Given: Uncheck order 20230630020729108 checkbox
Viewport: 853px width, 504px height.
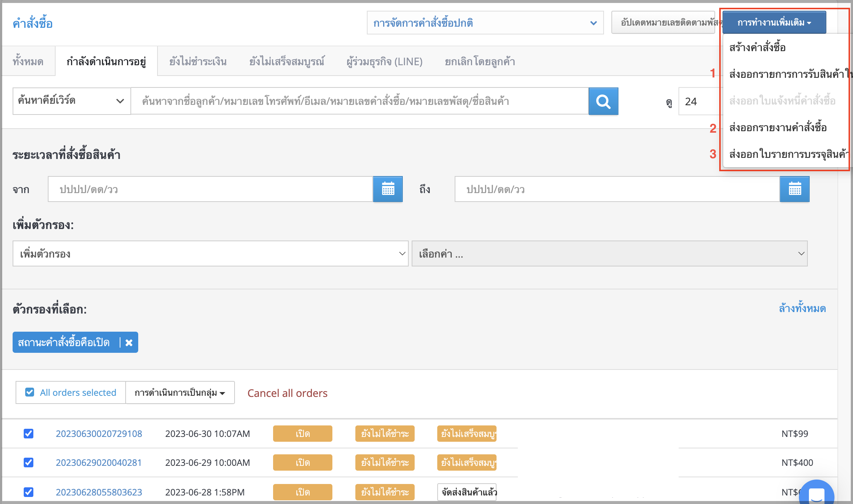Looking at the screenshot, I should [x=29, y=433].
